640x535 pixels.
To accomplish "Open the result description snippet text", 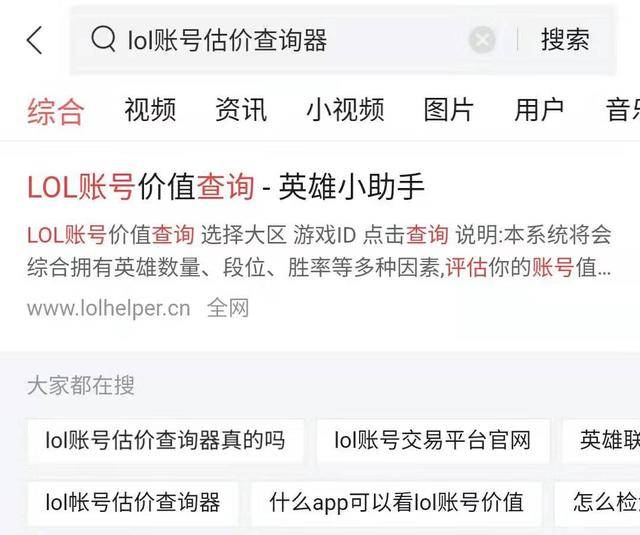I will (x=319, y=251).
